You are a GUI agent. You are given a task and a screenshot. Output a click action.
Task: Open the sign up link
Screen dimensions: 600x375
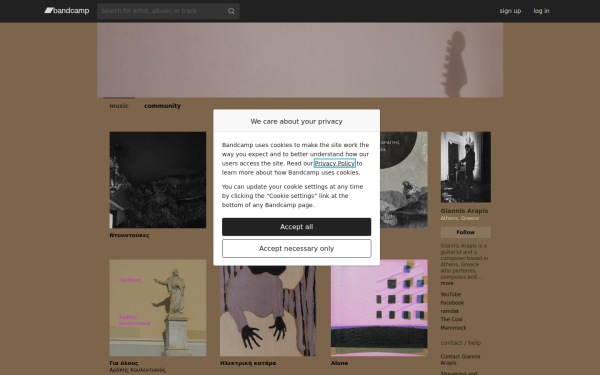click(510, 11)
